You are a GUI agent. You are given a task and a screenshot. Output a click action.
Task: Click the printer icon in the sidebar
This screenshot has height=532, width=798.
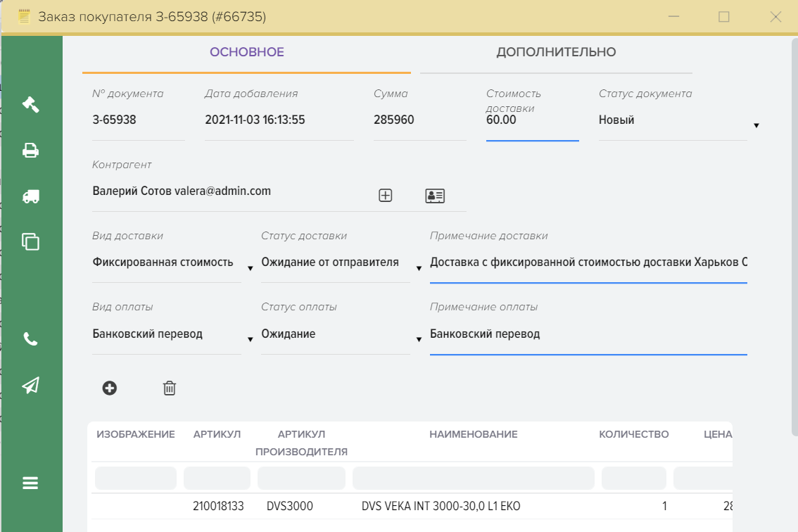tap(30, 151)
